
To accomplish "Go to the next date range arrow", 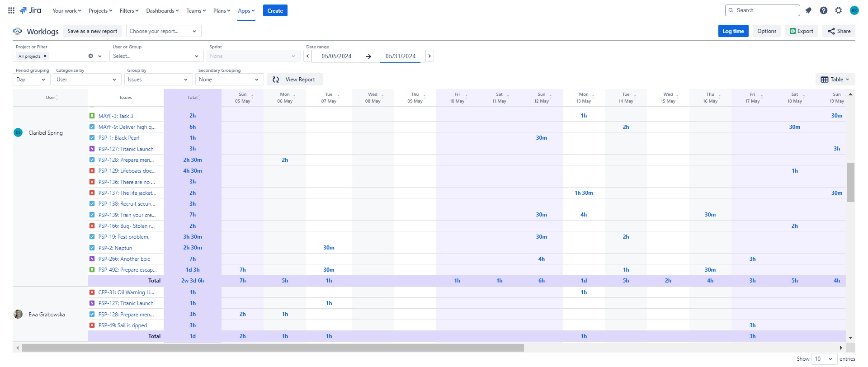I will (429, 56).
